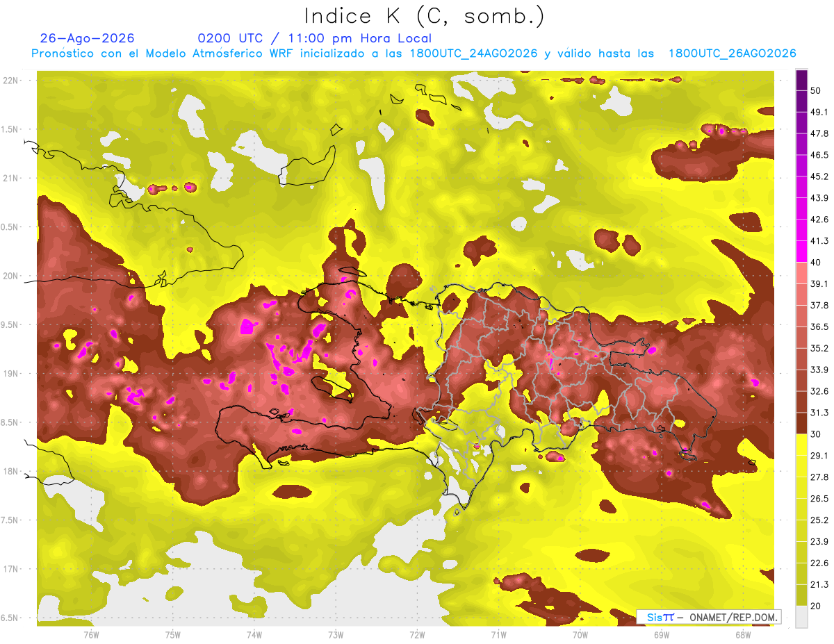Click the light gray legend swatch below 20

coord(801,617)
